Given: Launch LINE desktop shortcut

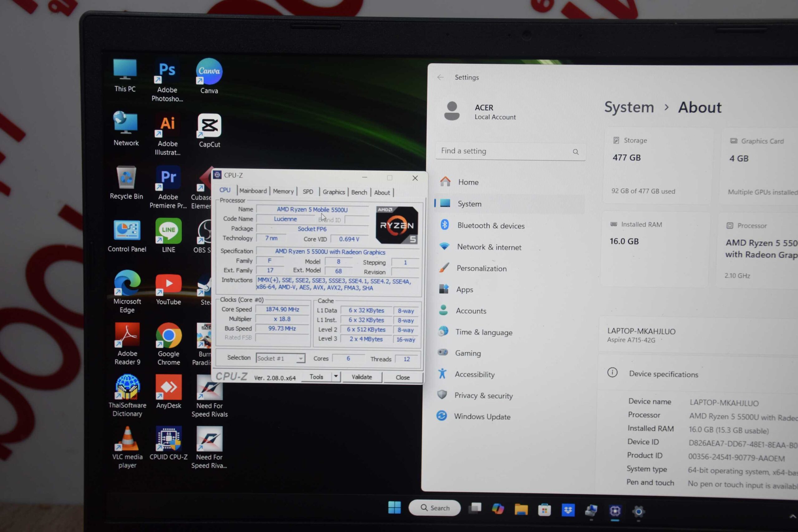Looking at the screenshot, I should [168, 236].
